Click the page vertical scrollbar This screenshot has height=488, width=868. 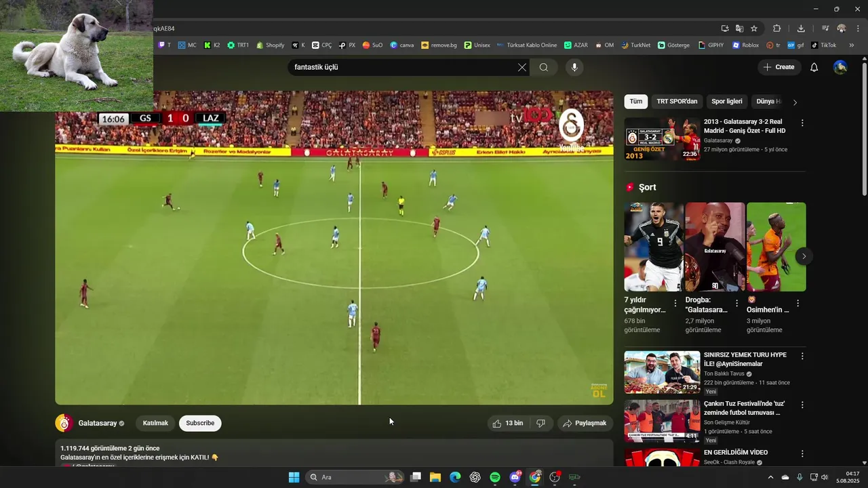coord(864,129)
